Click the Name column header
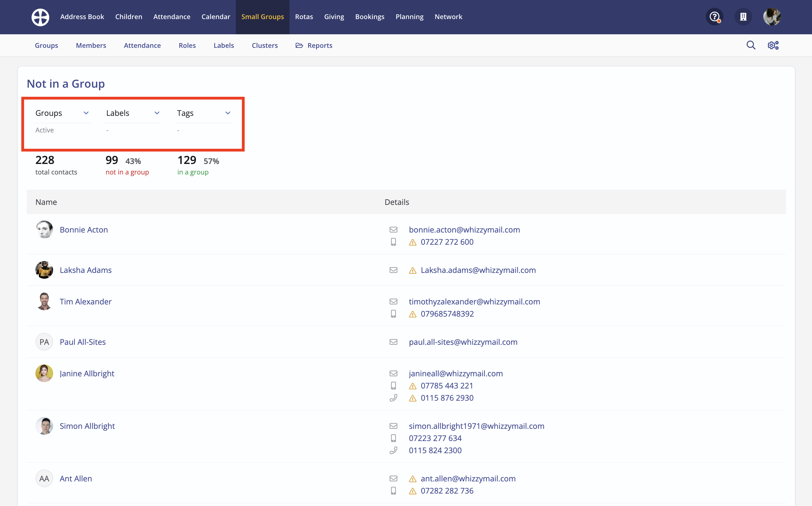The width and height of the screenshot is (812, 506). (46, 202)
